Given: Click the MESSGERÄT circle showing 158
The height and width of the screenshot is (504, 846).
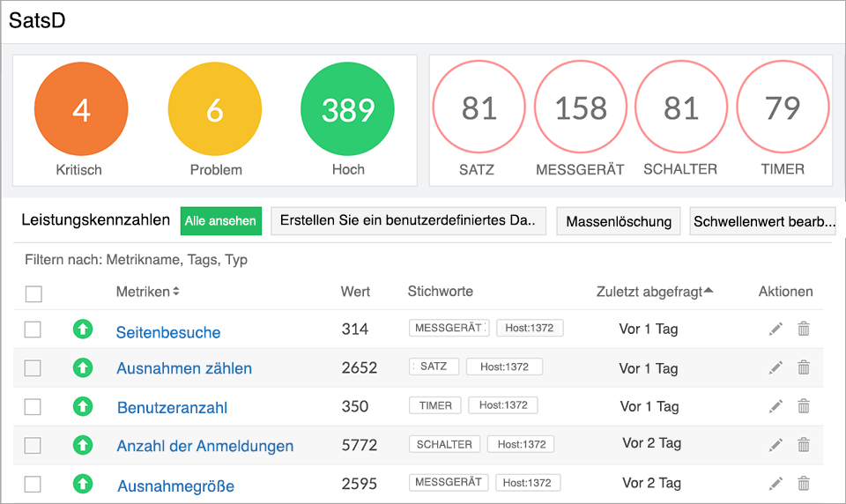Looking at the screenshot, I should 581,107.
